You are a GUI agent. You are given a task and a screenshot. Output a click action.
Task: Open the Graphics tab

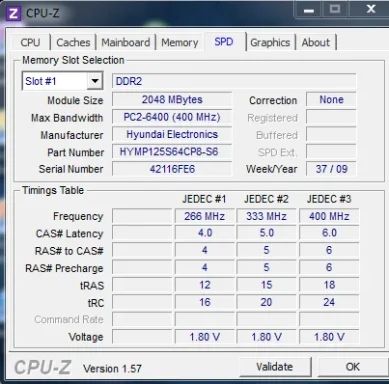tap(270, 42)
